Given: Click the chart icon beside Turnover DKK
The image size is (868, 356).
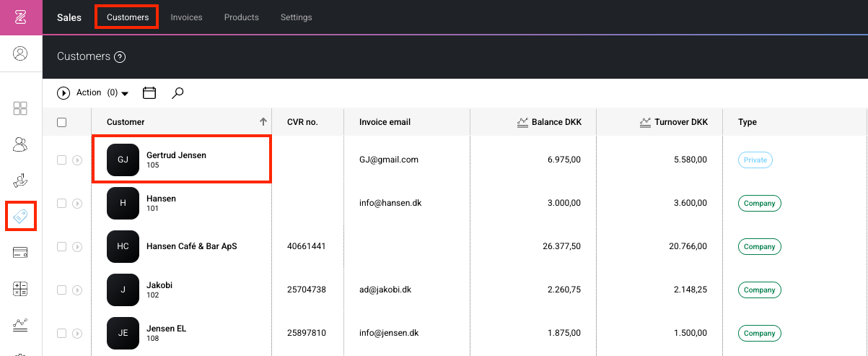Looking at the screenshot, I should 646,123.
